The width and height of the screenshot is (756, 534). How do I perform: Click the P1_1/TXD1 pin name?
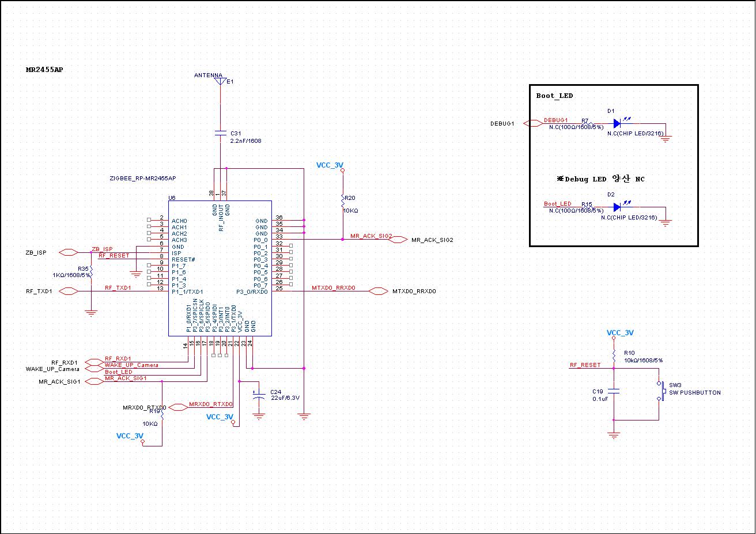pyautogui.click(x=187, y=292)
